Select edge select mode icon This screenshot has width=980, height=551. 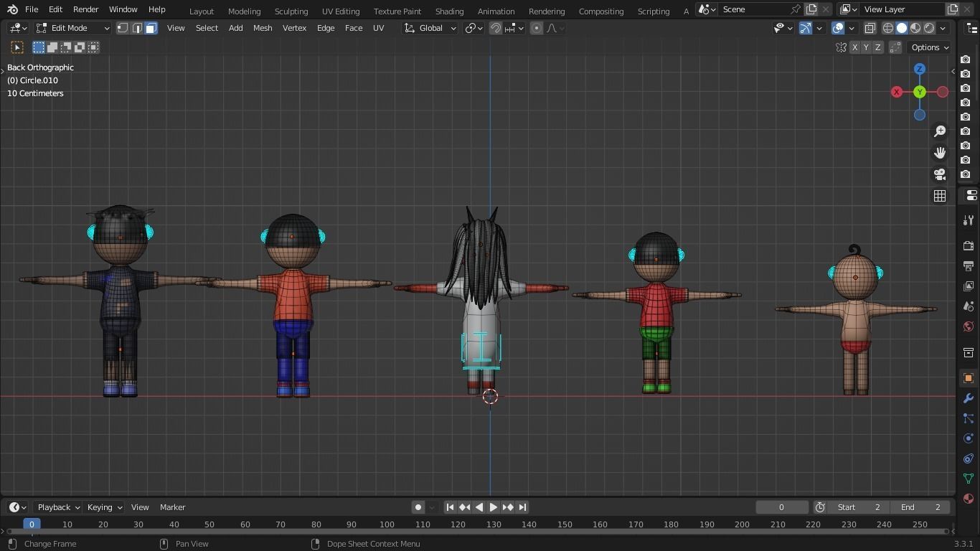[x=137, y=28]
